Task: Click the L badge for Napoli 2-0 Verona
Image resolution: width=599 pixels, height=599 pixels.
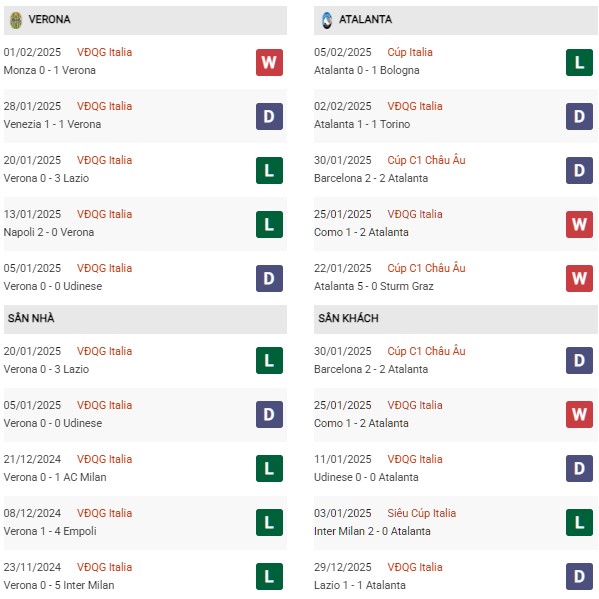Action: pyautogui.click(x=269, y=224)
